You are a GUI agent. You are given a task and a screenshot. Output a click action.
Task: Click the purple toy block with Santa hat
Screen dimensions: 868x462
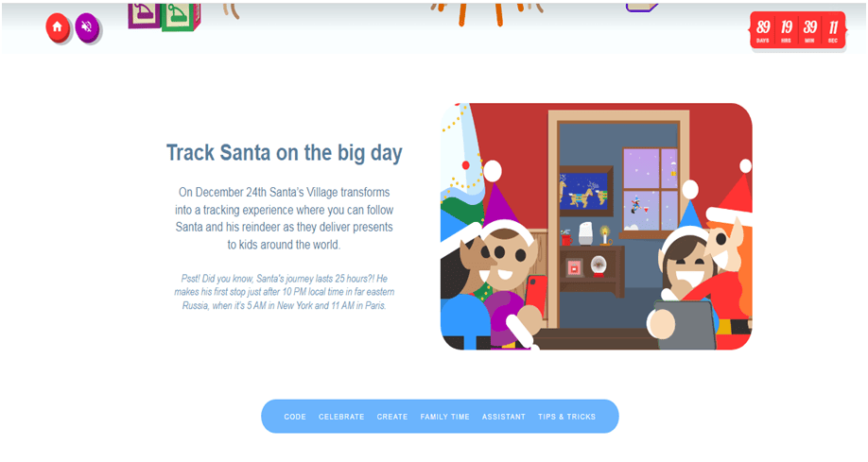(x=145, y=14)
